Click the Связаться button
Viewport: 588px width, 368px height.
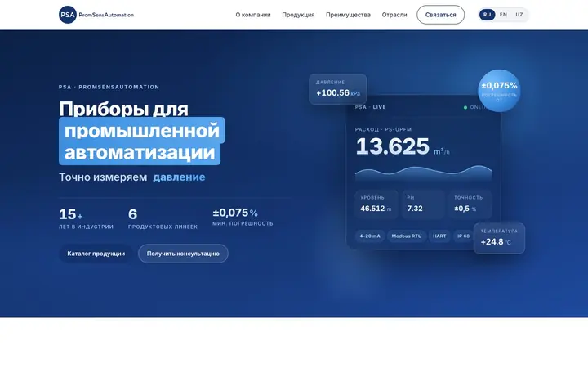tap(441, 15)
